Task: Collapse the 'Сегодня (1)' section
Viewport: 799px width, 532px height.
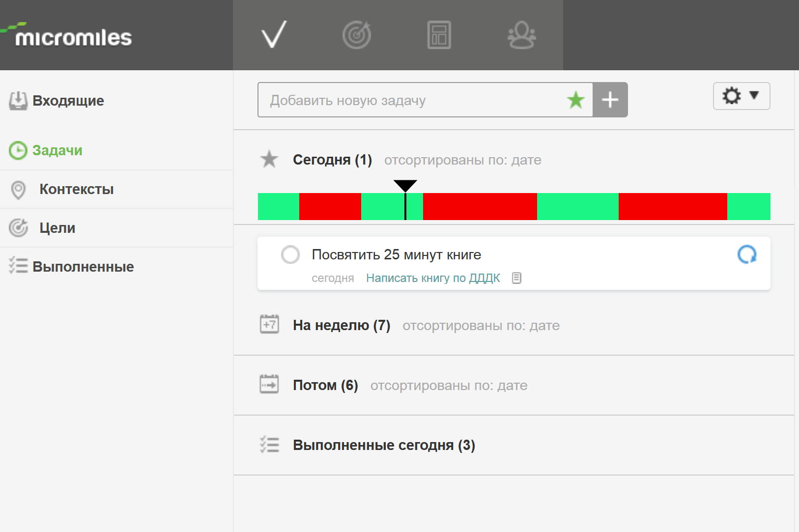Action: tap(332, 160)
